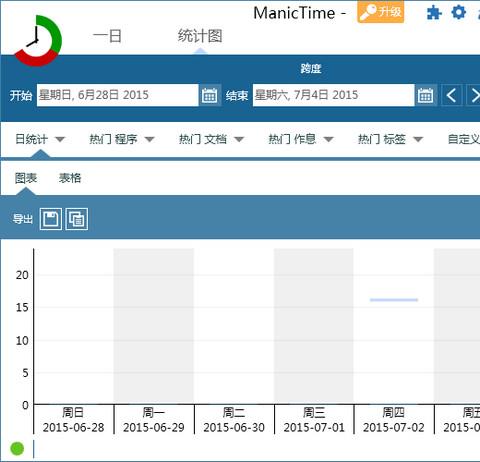Click the 周日 2015-06-28 axis label
The width and height of the screenshot is (480, 462).
pyautogui.click(x=73, y=420)
